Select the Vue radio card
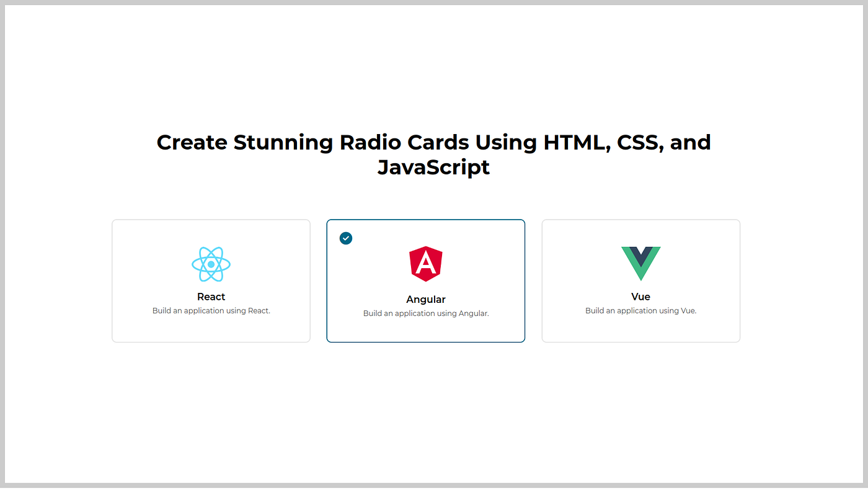 tap(641, 280)
